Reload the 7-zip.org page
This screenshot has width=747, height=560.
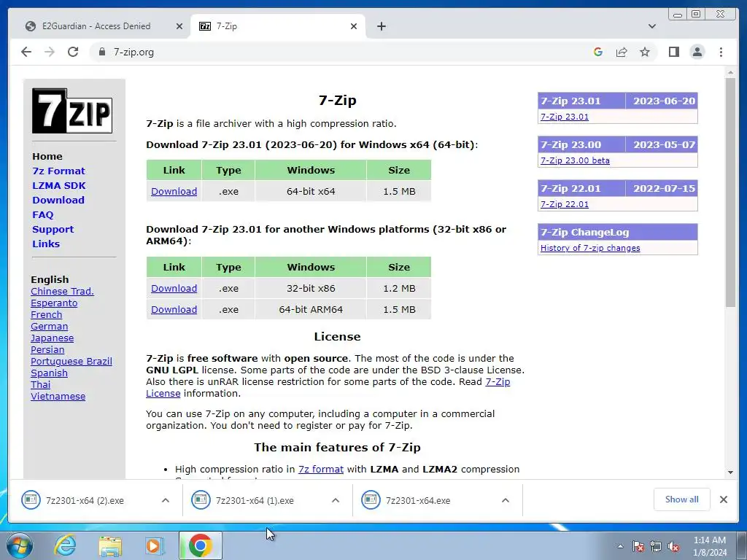coord(73,52)
